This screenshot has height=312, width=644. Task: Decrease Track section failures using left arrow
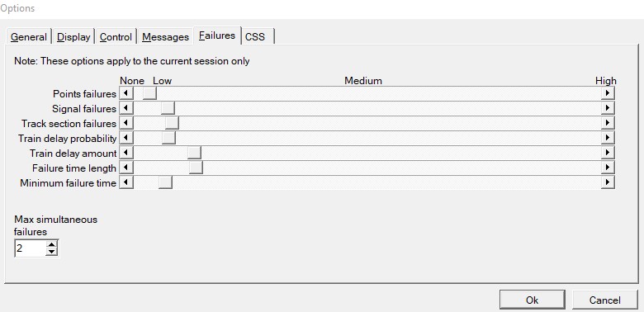click(x=126, y=123)
